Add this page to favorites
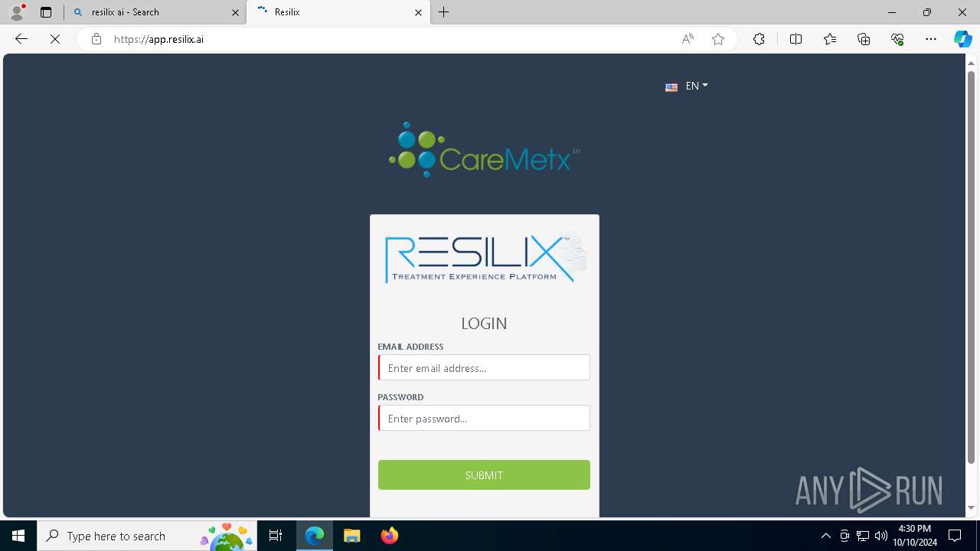This screenshot has height=551, width=980. pyautogui.click(x=718, y=39)
